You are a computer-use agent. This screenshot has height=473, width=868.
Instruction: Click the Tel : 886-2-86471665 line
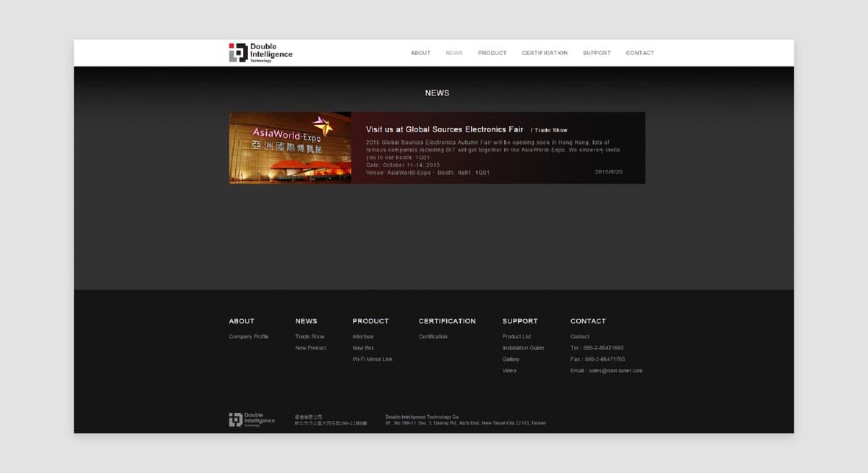(x=597, y=349)
